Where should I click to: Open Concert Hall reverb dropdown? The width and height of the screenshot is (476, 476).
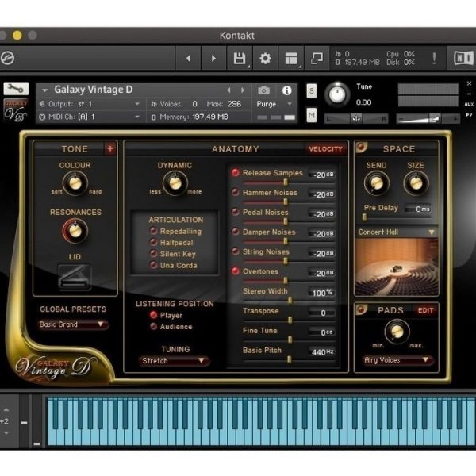pos(397,232)
